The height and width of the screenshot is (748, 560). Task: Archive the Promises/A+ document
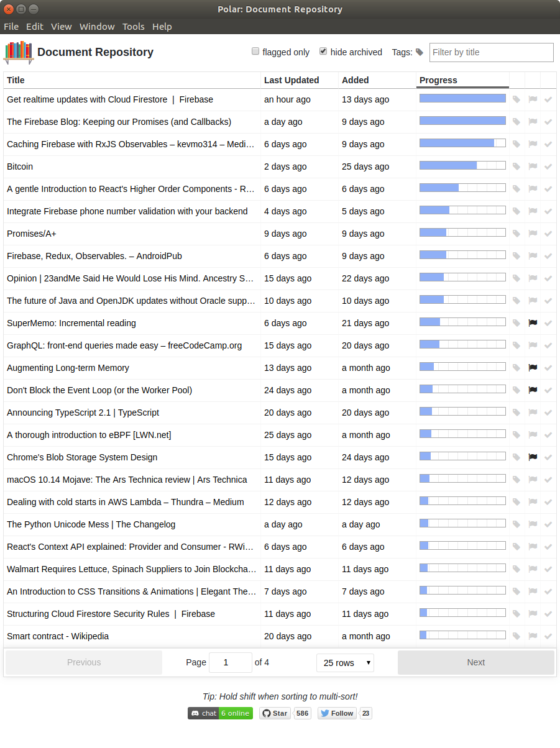tap(548, 234)
